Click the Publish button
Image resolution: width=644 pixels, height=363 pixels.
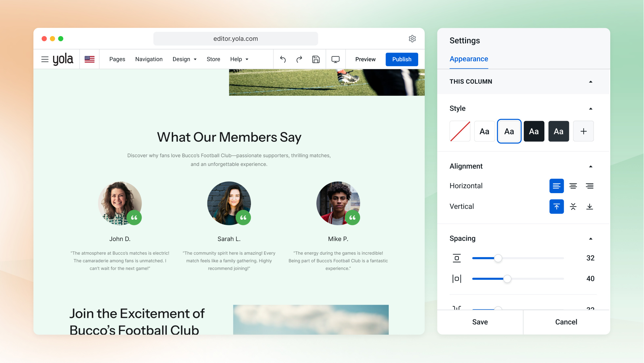tap(402, 59)
